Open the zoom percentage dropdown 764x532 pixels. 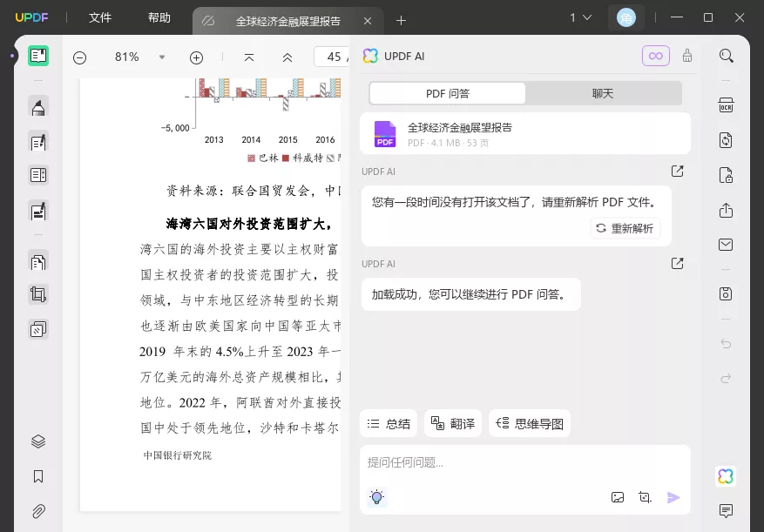pos(162,57)
